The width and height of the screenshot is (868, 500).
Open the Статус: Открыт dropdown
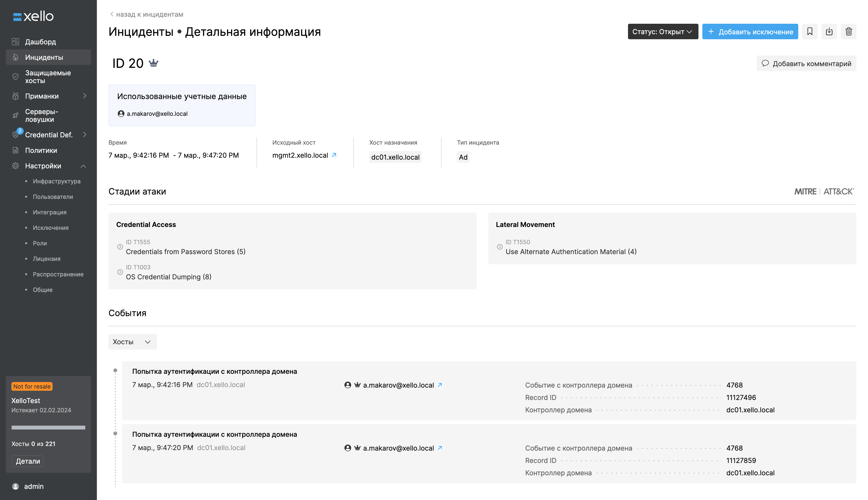662,31
